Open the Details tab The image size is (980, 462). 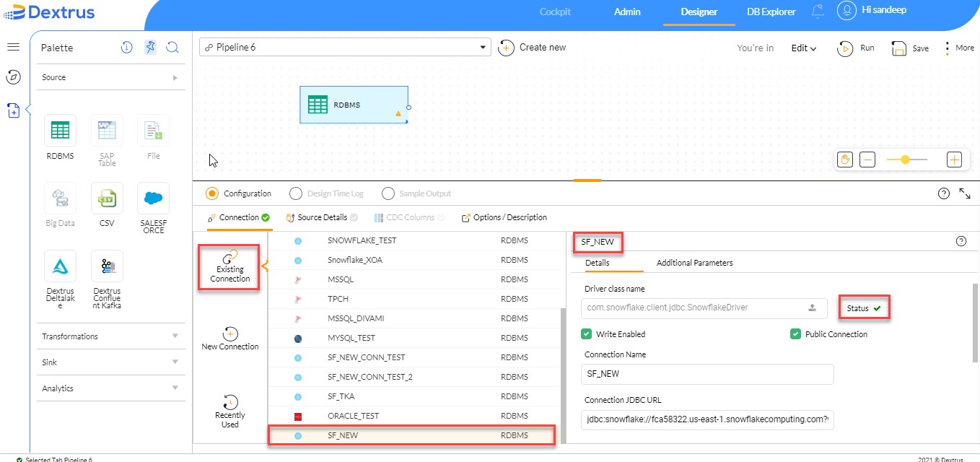[597, 263]
